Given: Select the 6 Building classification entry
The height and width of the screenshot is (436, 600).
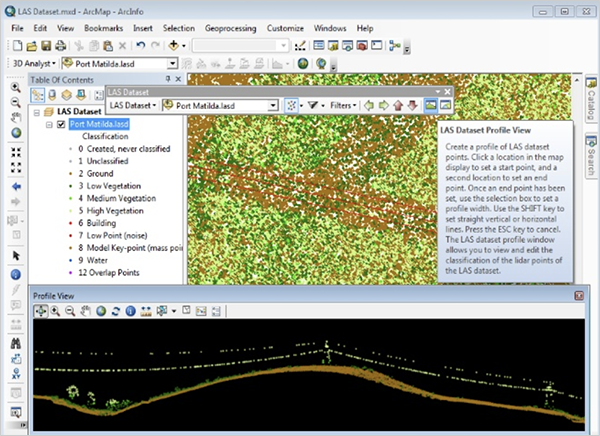Looking at the screenshot, I should (x=97, y=223).
